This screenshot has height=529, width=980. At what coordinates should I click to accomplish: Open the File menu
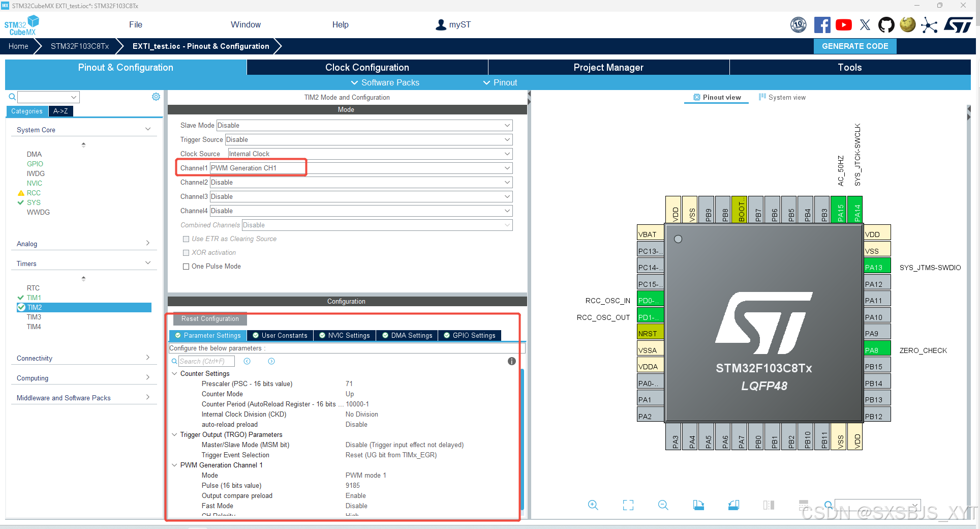click(x=136, y=24)
